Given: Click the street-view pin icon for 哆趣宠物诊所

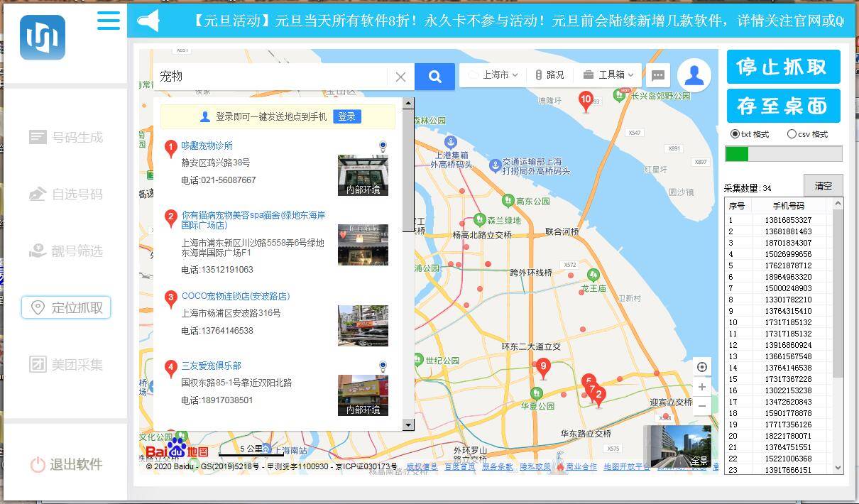Looking at the screenshot, I should point(383,147).
